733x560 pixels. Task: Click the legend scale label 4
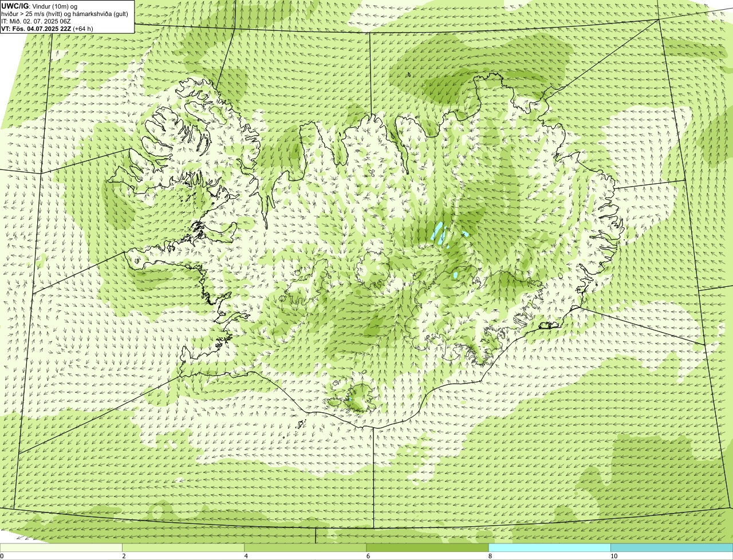pyautogui.click(x=246, y=556)
